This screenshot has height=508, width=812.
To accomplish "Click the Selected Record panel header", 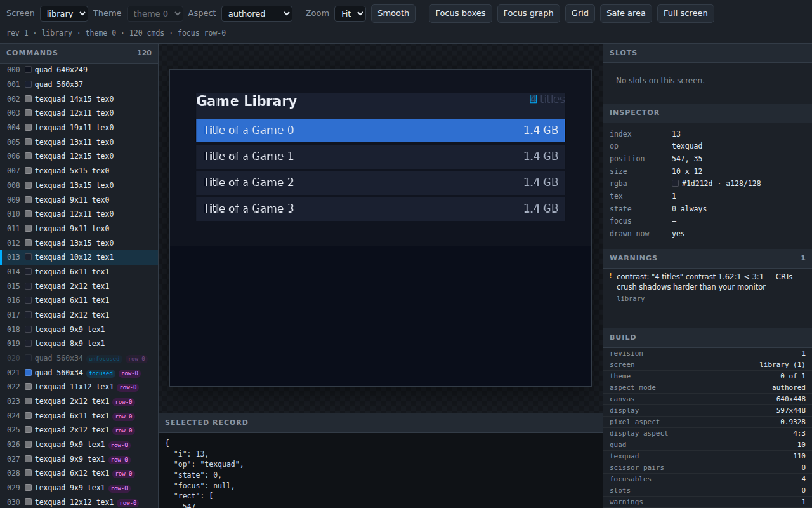I will 381,422.
